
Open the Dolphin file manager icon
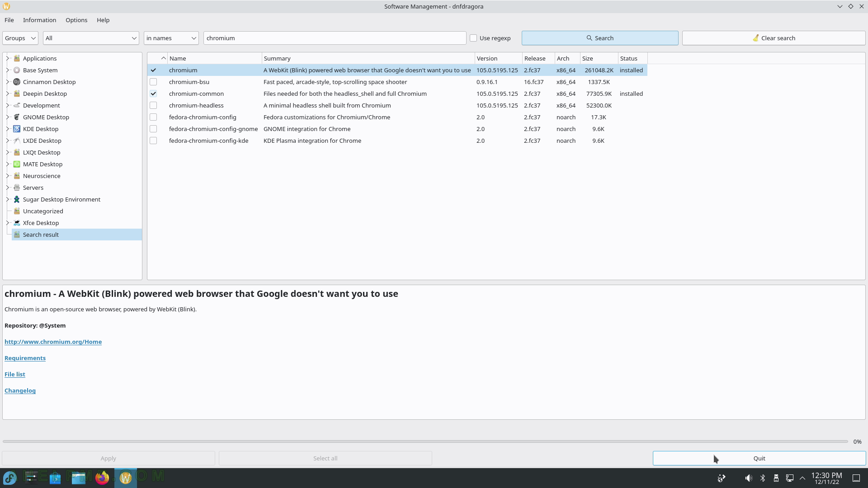(79, 478)
